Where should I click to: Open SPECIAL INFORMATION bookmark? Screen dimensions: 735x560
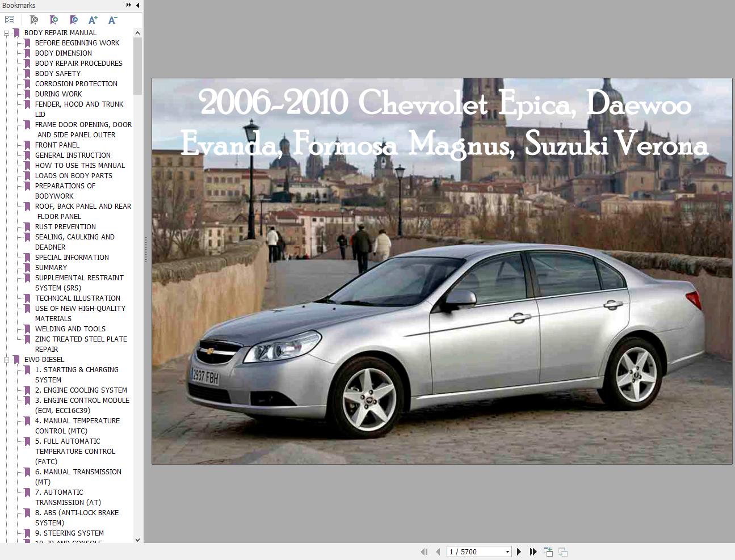click(x=72, y=258)
